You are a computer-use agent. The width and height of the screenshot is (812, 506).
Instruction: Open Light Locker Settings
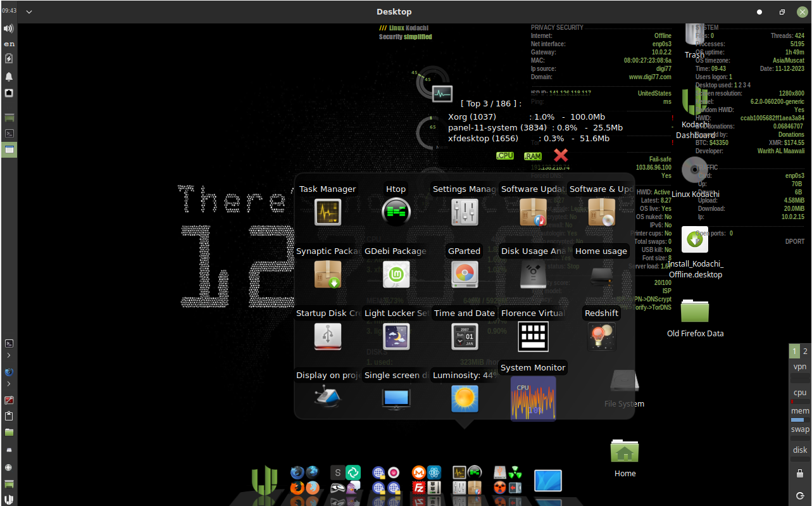point(396,336)
